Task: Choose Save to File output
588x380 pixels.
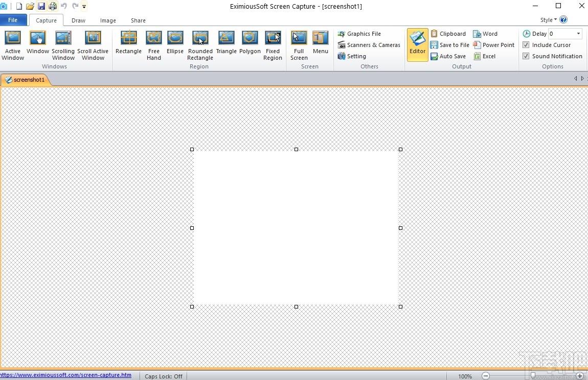Action: click(450, 45)
